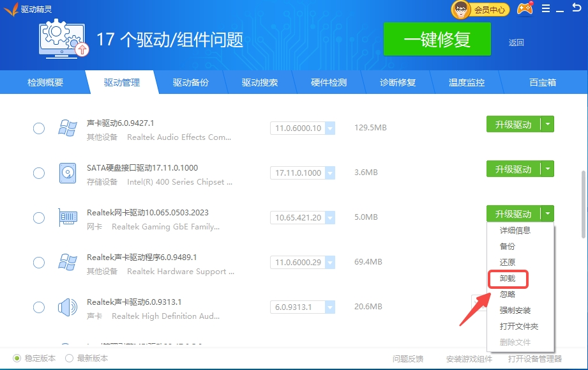Open the hamburger menu in title bar
Screen dimensions: 588x370
pyautogui.click(x=546, y=9)
